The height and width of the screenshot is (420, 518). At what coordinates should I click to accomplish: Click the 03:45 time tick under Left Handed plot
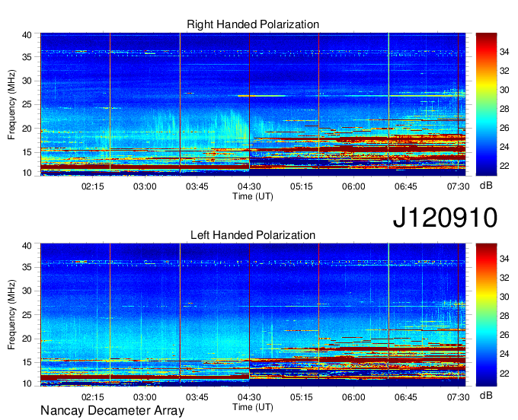(x=197, y=397)
